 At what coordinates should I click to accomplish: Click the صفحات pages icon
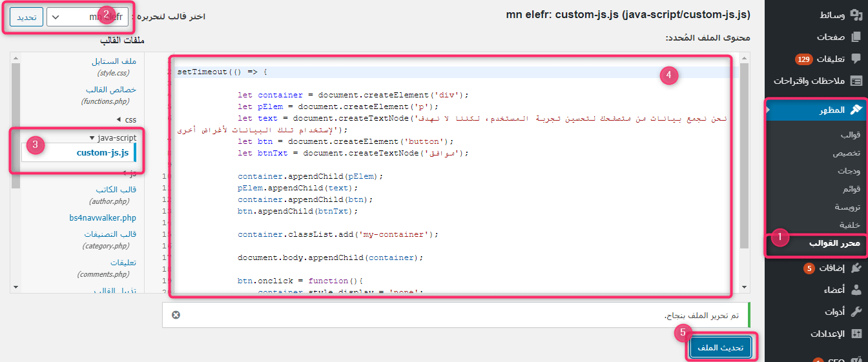pos(856,37)
